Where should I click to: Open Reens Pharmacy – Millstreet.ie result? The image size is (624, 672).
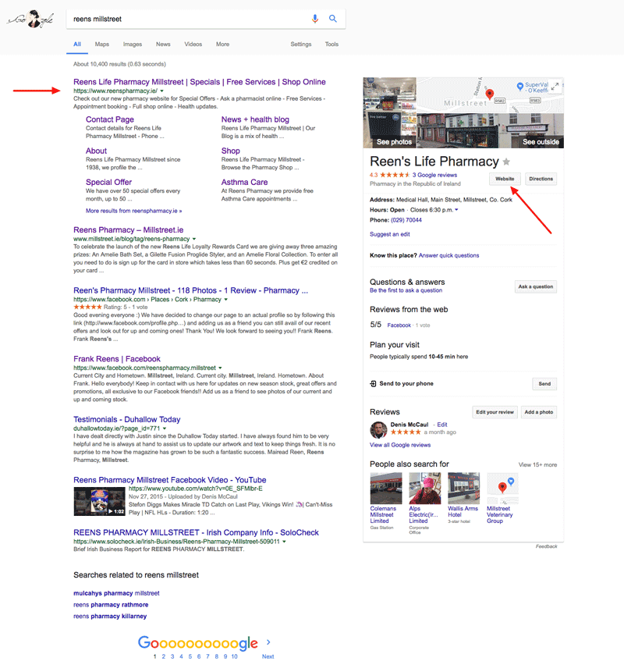(129, 230)
